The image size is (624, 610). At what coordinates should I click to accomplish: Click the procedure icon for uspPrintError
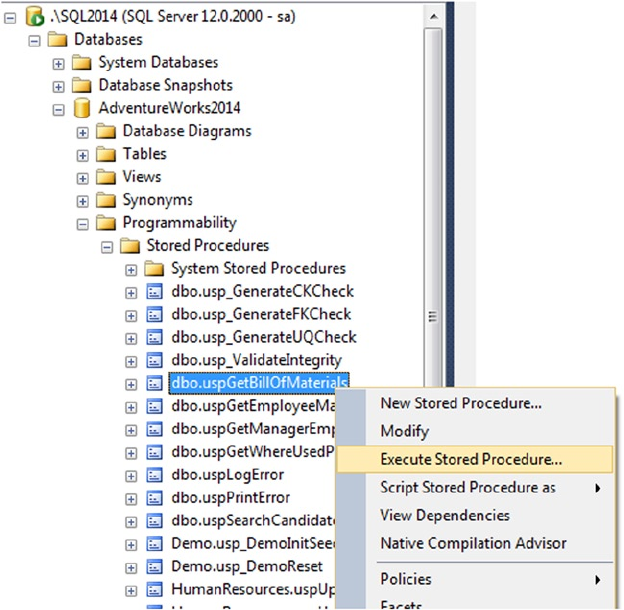(x=154, y=498)
